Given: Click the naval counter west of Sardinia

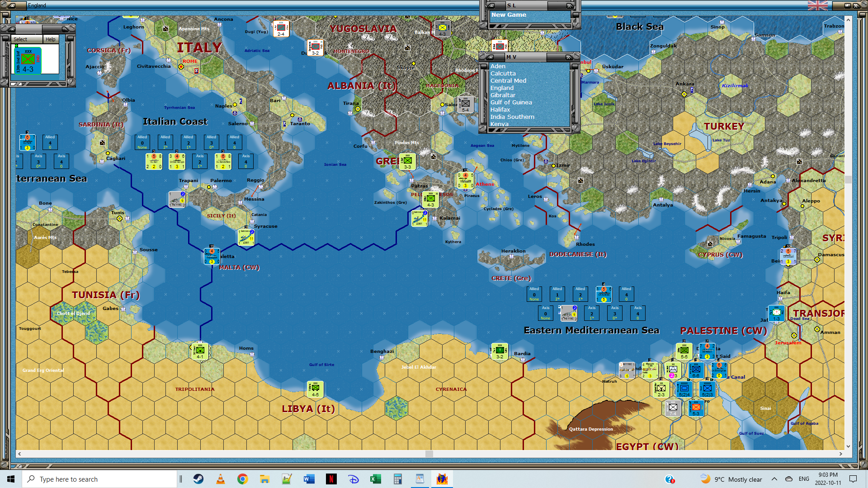Looking at the screenshot, I should [x=27, y=142].
